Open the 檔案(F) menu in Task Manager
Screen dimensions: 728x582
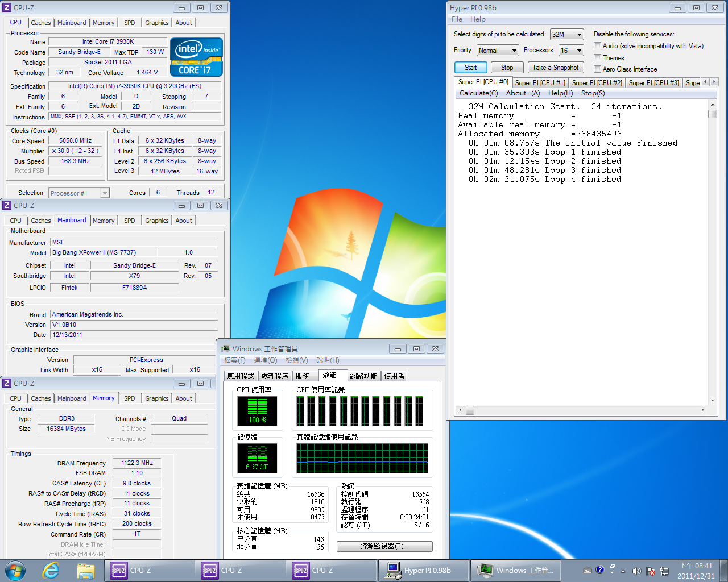pyautogui.click(x=235, y=360)
